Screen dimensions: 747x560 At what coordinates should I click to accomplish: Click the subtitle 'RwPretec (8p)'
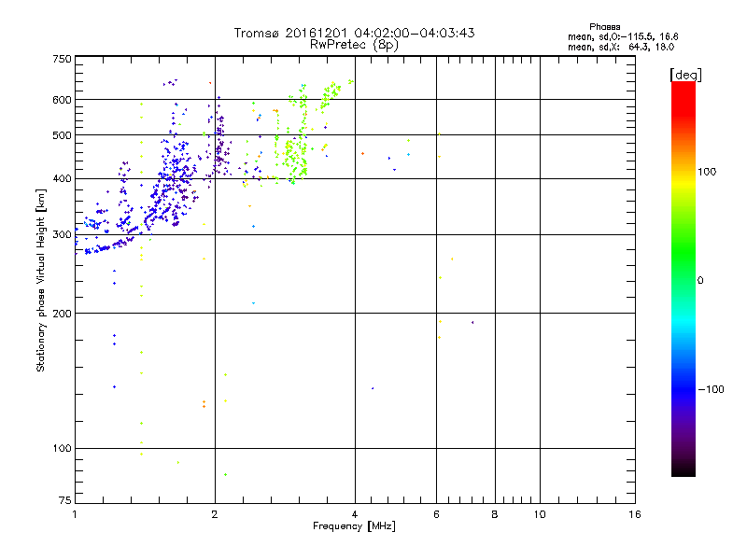point(354,45)
